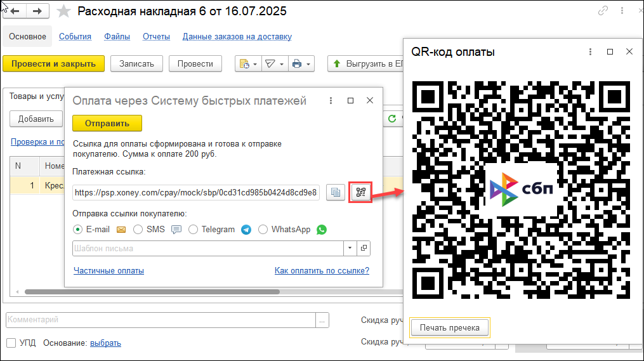
Task: Show QR code for payment link
Action: point(360,192)
